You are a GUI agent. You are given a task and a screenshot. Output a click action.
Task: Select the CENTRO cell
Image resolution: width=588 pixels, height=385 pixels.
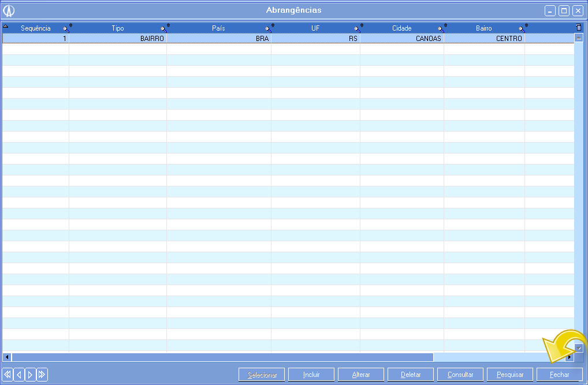click(484, 38)
